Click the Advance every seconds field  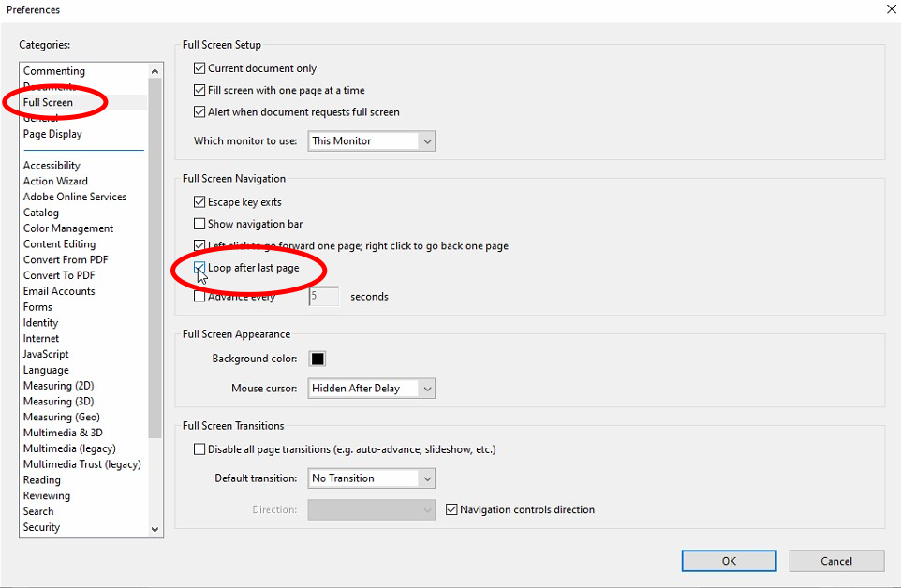pos(323,297)
